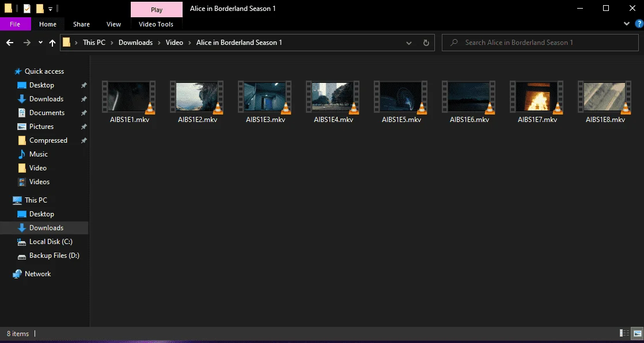This screenshot has height=343, width=644.
Task: Click Video in the address bar path
Action: 175,43
